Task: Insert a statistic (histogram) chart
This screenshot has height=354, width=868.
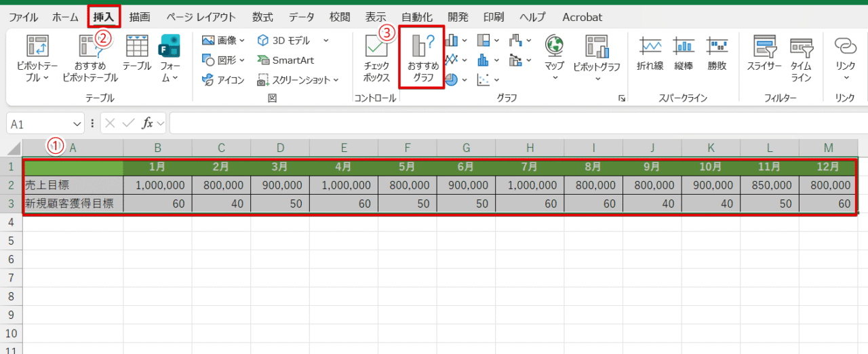Action: [x=484, y=60]
